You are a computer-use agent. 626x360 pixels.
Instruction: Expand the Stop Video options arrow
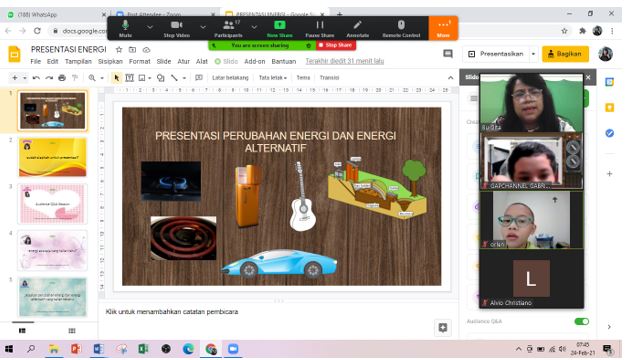tap(203, 27)
